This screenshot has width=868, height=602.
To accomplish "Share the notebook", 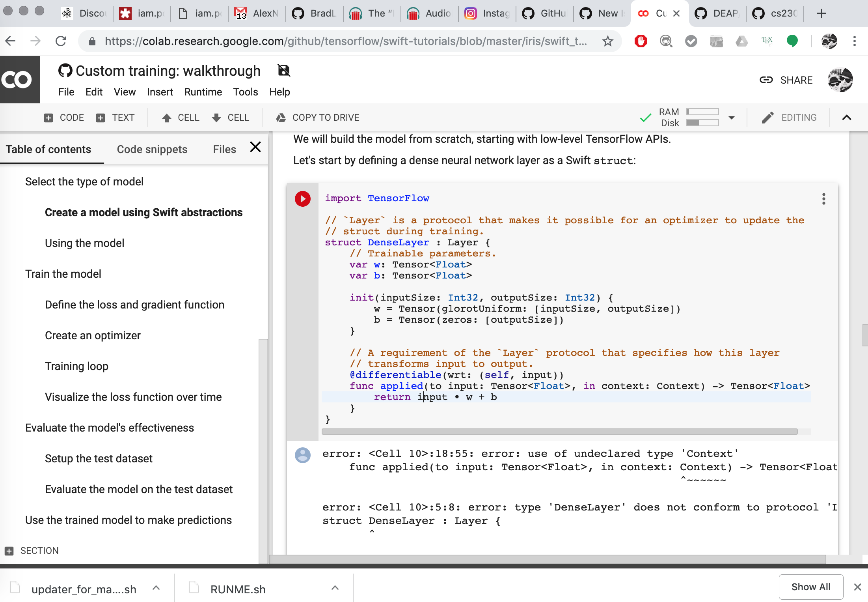I will pos(796,80).
